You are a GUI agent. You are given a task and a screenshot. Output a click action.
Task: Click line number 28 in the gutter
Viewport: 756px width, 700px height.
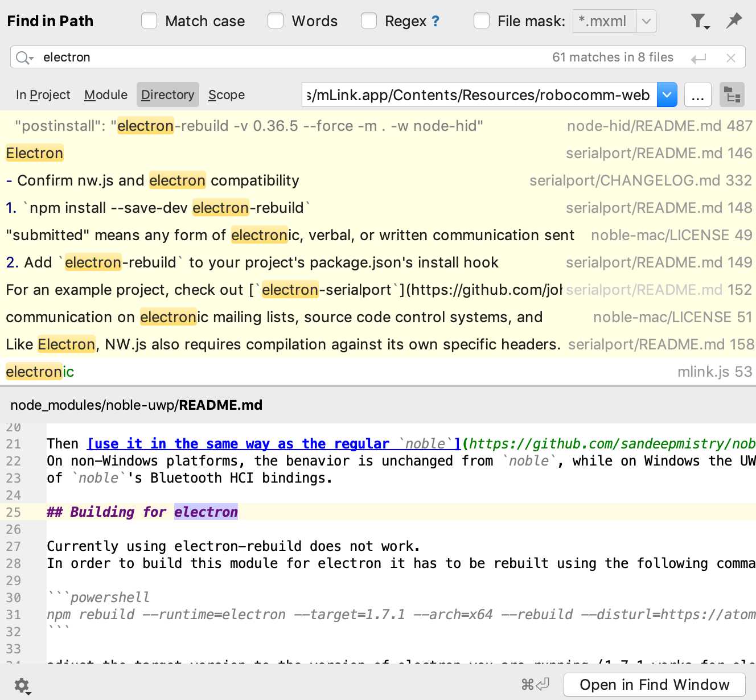click(14, 563)
